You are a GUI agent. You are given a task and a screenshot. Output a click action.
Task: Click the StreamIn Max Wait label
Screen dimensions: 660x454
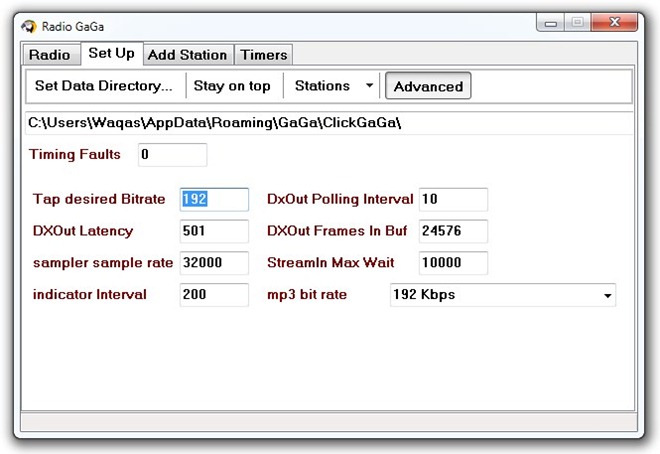pyautogui.click(x=330, y=263)
